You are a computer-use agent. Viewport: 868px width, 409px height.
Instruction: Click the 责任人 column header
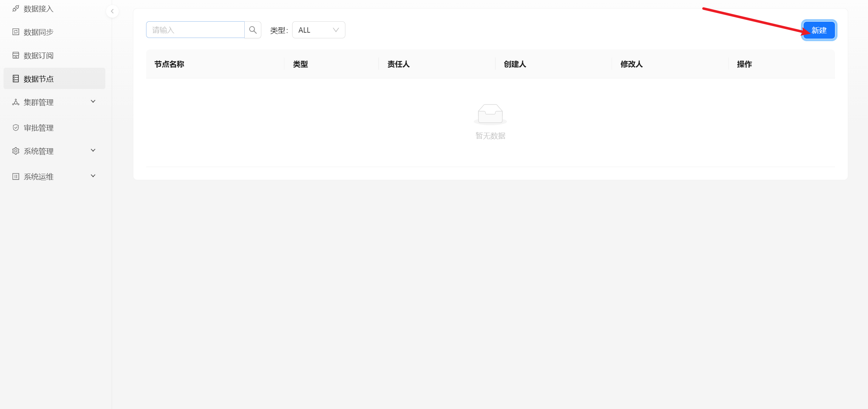(398, 64)
